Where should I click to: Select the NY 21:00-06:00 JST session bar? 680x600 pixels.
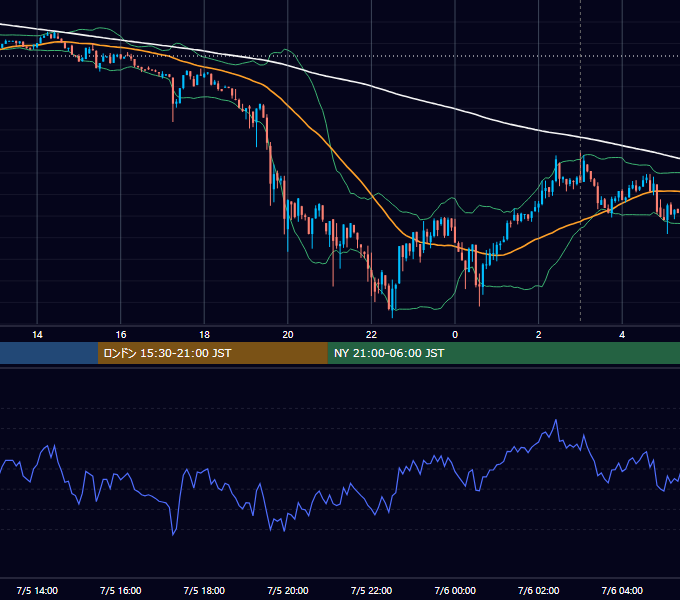click(503, 353)
